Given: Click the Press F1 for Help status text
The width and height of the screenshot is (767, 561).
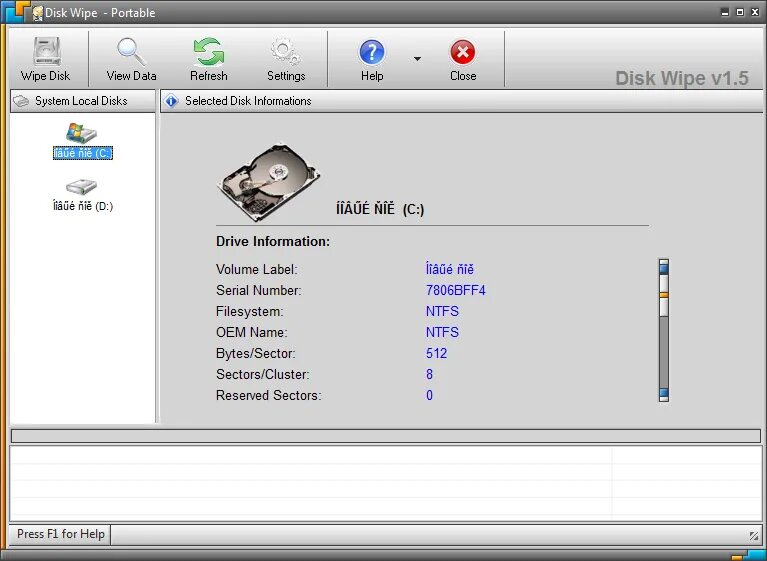Looking at the screenshot, I should [x=61, y=534].
